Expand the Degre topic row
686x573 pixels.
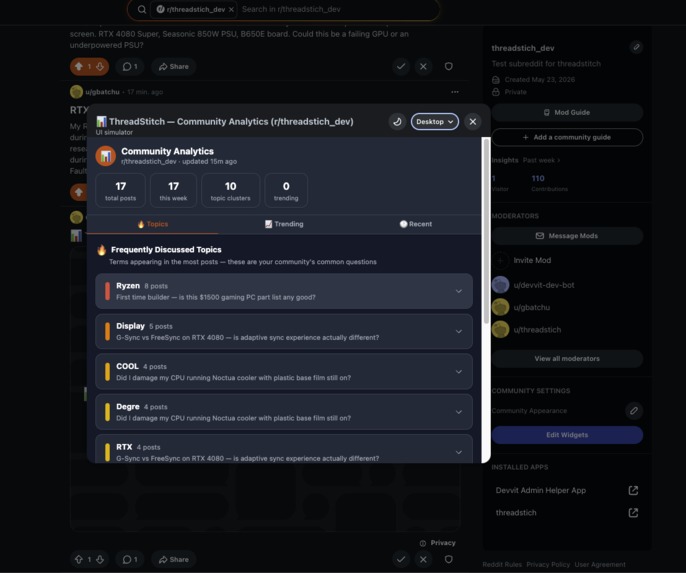click(284, 412)
